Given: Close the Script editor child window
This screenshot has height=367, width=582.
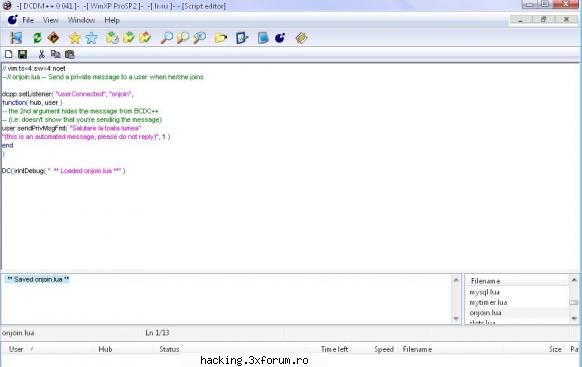Looking at the screenshot, I should [566, 20].
